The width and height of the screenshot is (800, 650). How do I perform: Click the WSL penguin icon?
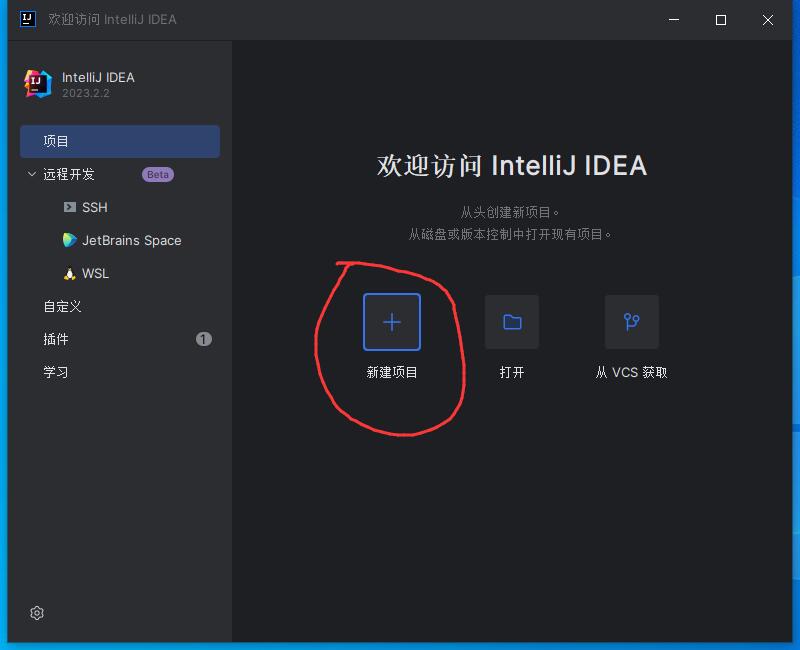[x=69, y=273]
